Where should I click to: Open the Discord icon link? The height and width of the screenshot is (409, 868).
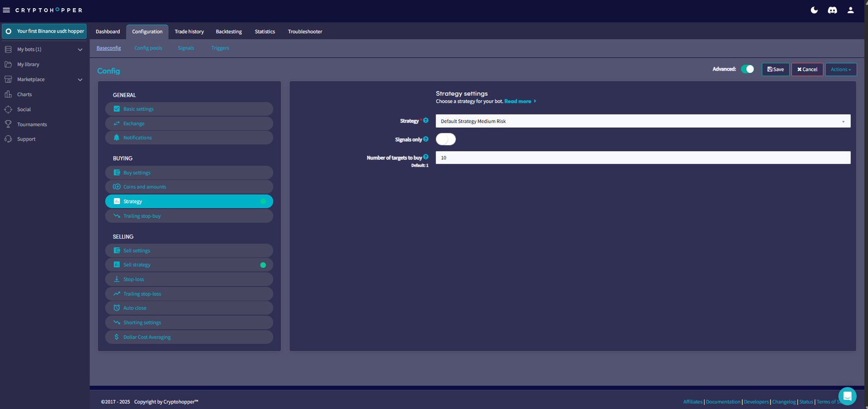coord(832,10)
